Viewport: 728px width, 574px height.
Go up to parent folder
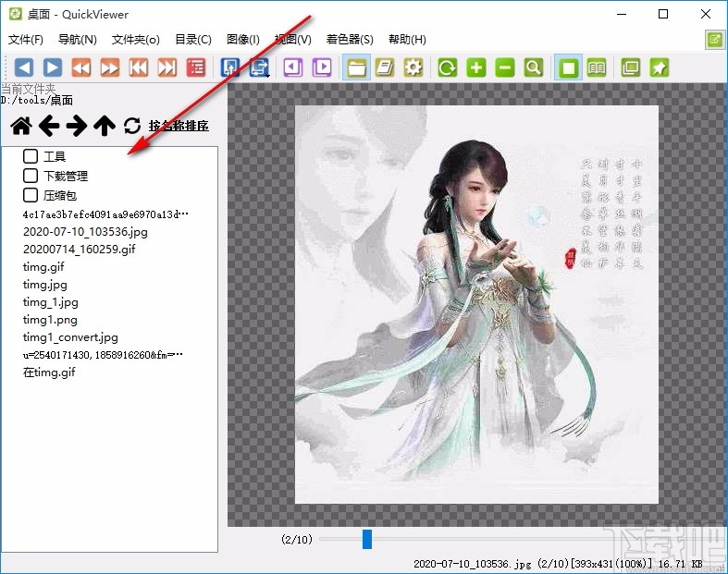point(105,126)
